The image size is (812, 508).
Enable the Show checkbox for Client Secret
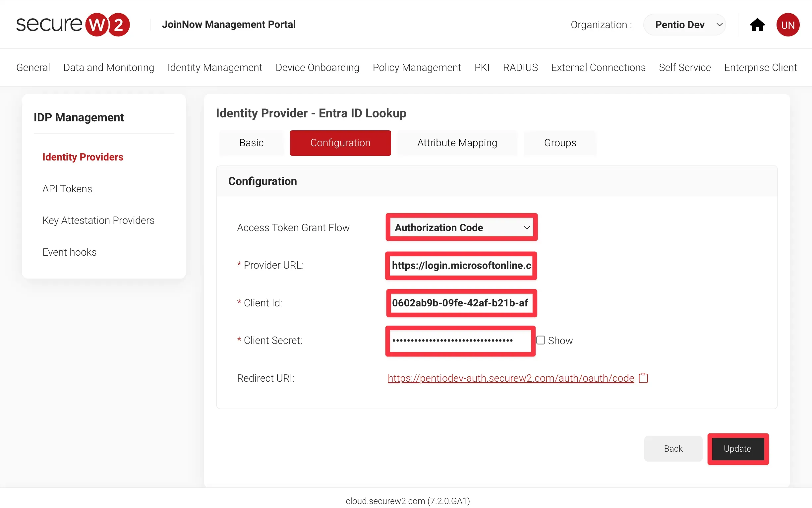click(540, 340)
